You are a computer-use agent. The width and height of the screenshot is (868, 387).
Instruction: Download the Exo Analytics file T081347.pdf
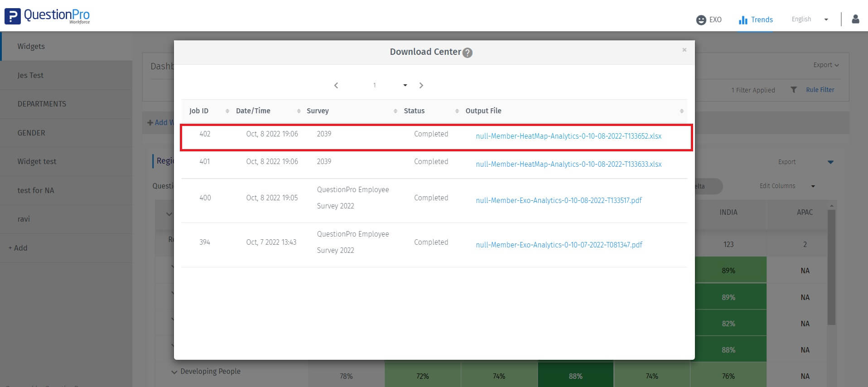[x=559, y=245]
